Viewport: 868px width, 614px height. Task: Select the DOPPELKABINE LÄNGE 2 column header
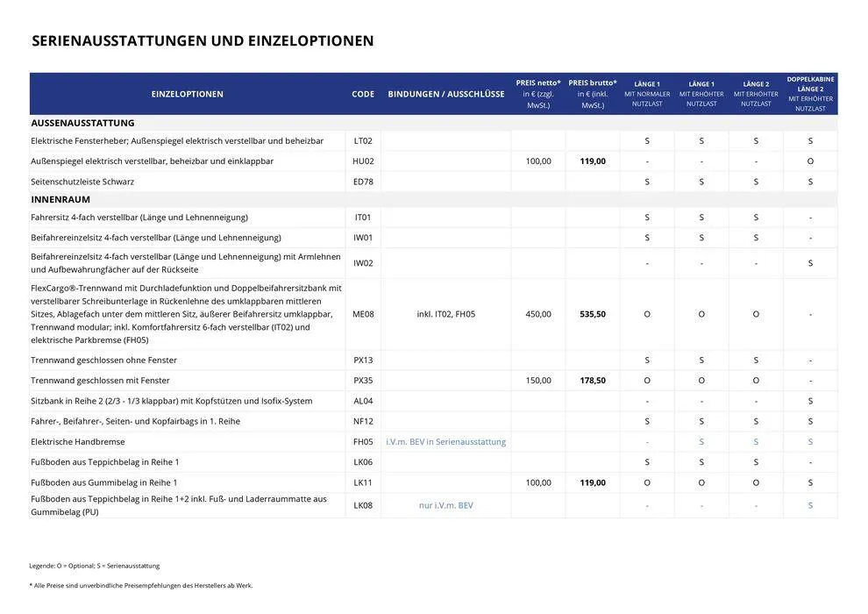point(810,92)
